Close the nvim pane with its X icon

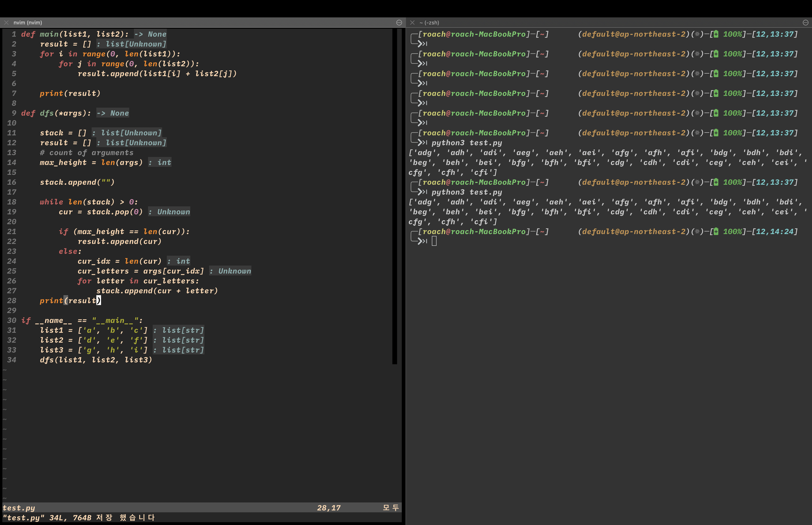[6, 23]
